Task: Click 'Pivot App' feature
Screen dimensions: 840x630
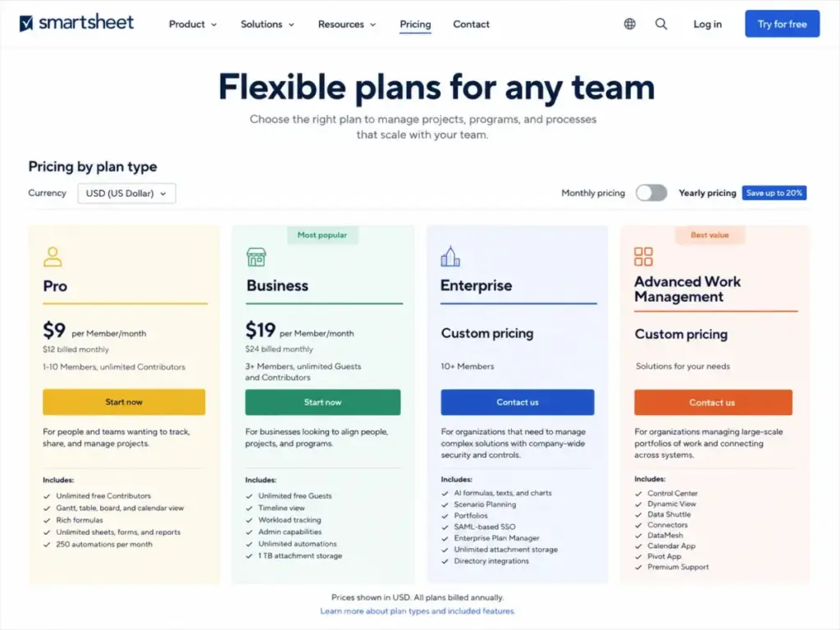Action: click(664, 557)
